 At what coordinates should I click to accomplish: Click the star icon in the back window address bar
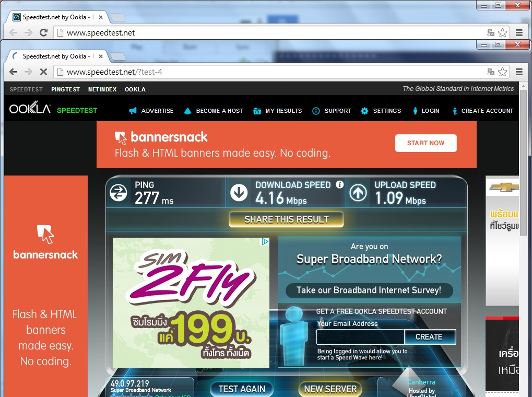502,32
